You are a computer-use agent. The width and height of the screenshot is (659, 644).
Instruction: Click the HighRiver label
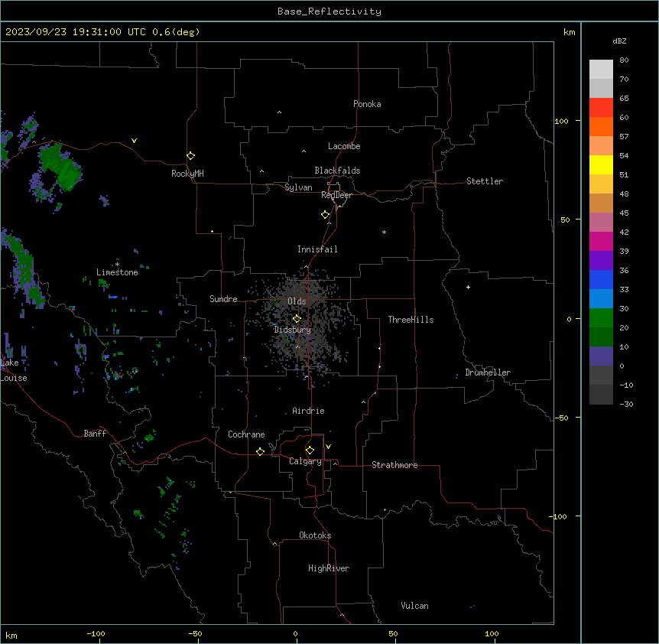pos(329,568)
